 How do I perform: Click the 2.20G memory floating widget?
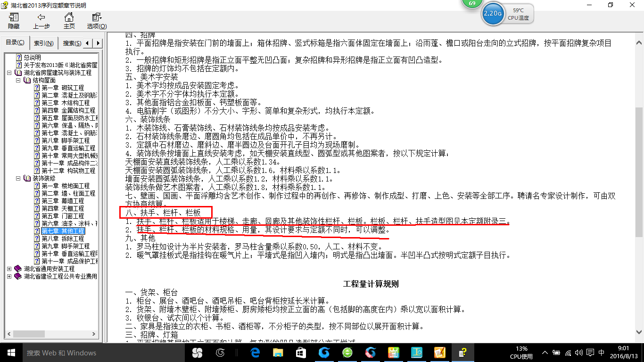[493, 14]
